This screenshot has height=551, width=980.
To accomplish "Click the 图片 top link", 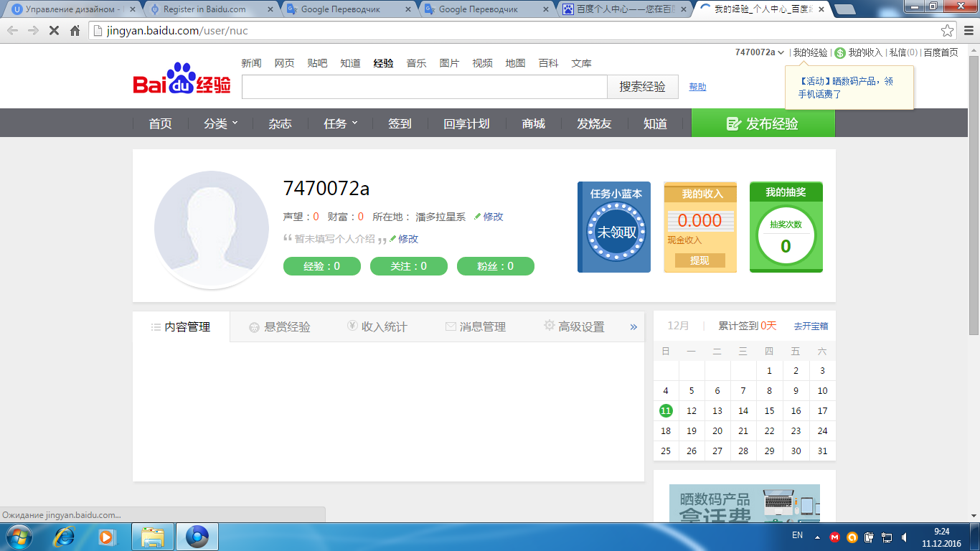I will tap(449, 63).
